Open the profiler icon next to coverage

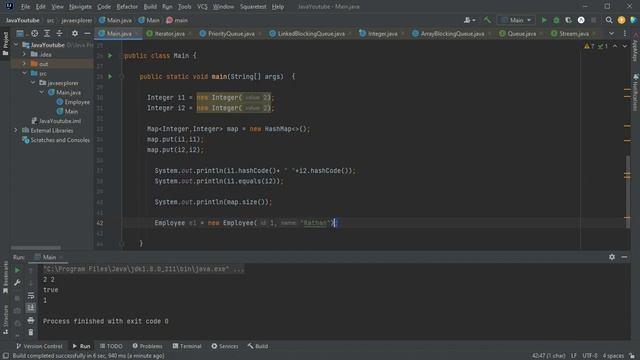(581, 20)
